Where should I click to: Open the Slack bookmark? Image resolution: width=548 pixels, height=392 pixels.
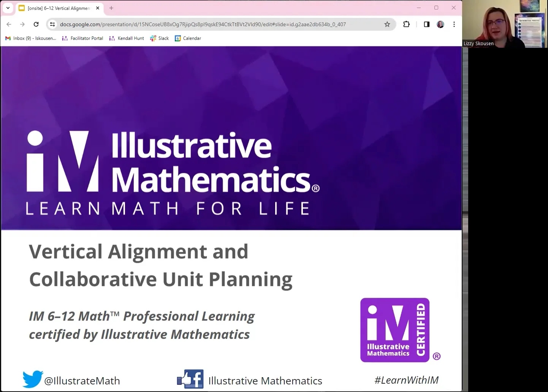coord(160,38)
